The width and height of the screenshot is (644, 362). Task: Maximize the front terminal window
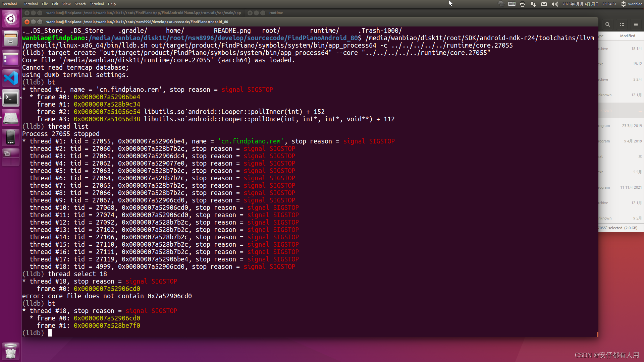tap(40, 22)
